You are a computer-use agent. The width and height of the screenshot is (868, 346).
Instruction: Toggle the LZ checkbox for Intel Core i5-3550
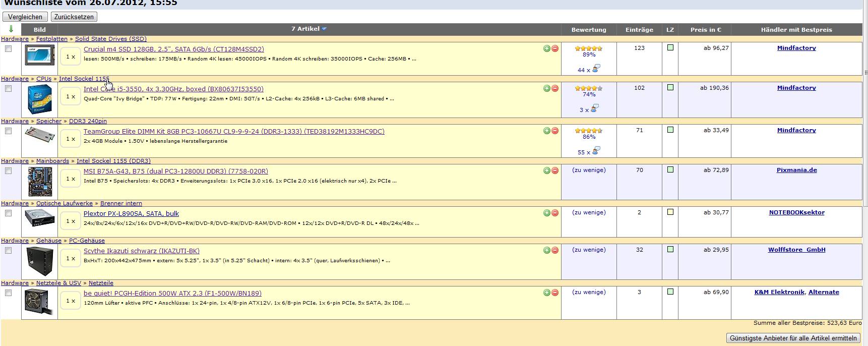(670, 87)
